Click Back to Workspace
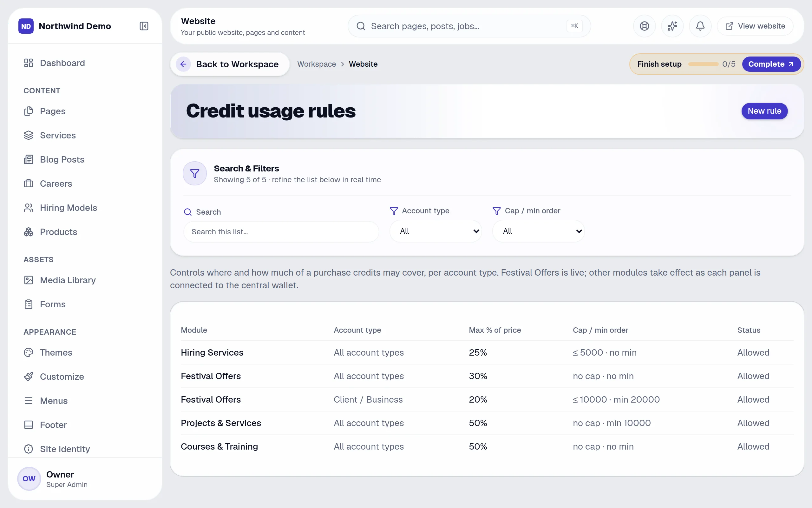Image resolution: width=812 pixels, height=508 pixels. [x=230, y=64]
